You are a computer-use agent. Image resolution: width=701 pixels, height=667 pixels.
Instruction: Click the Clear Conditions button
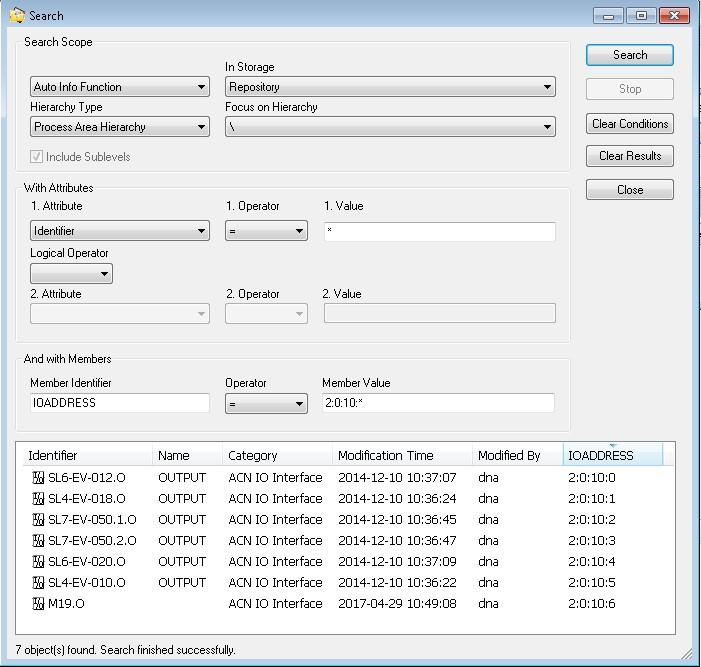[x=629, y=123]
